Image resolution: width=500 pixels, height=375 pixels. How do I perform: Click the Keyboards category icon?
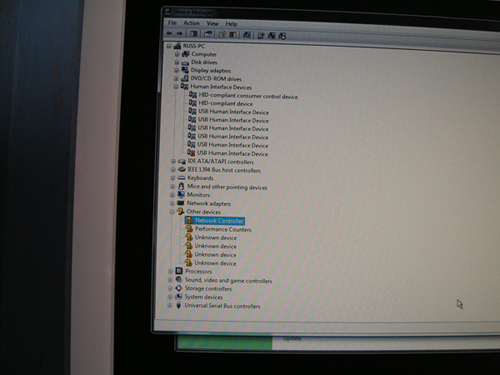[182, 178]
